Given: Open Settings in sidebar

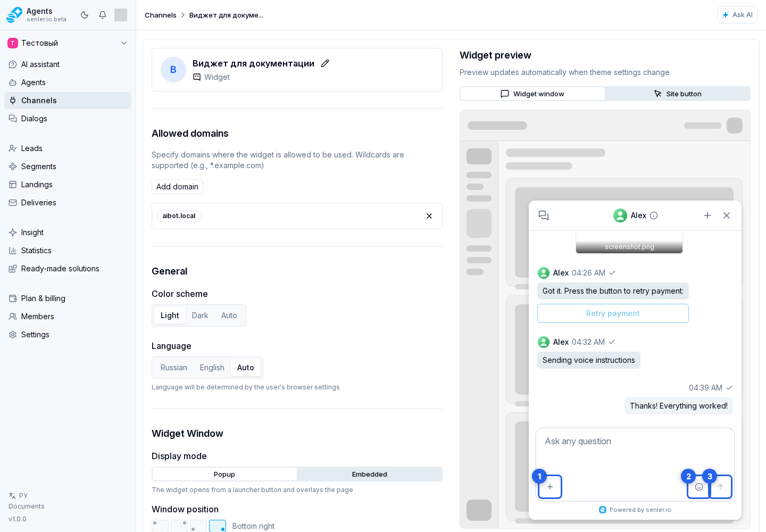Looking at the screenshot, I should (68, 335).
